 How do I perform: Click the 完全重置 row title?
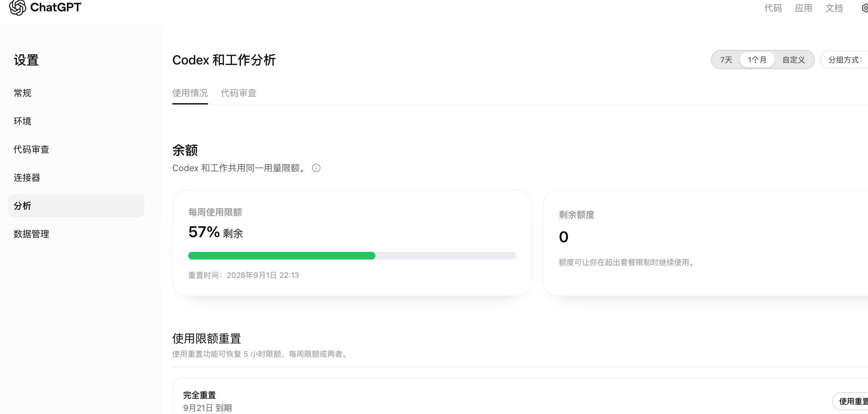point(199,395)
